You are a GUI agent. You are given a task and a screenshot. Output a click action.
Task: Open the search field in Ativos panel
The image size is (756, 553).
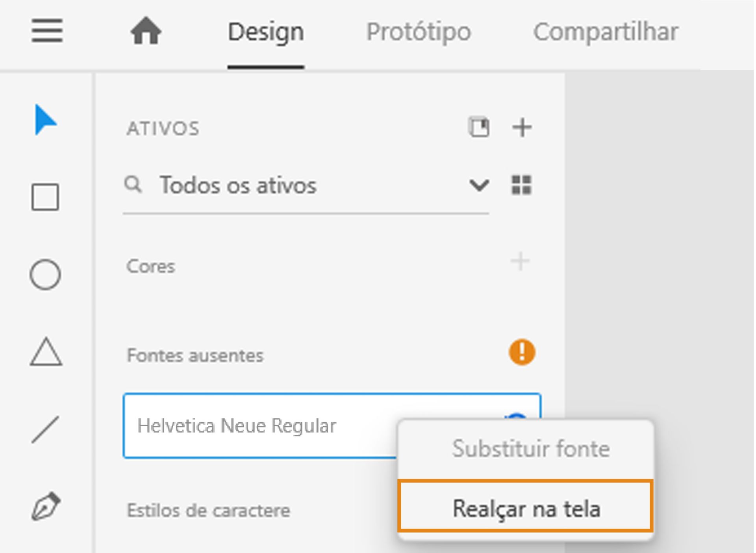(x=133, y=185)
